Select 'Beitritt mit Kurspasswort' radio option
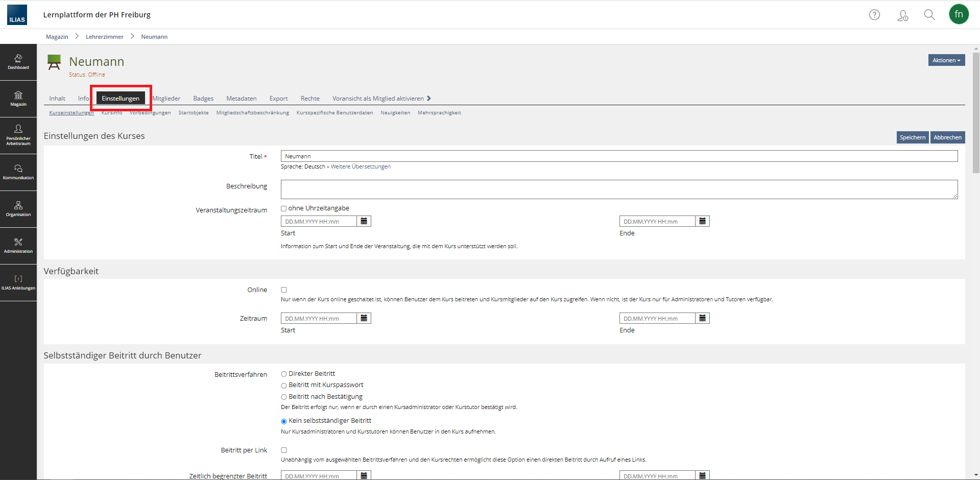The height and width of the screenshot is (480, 980). pos(284,386)
